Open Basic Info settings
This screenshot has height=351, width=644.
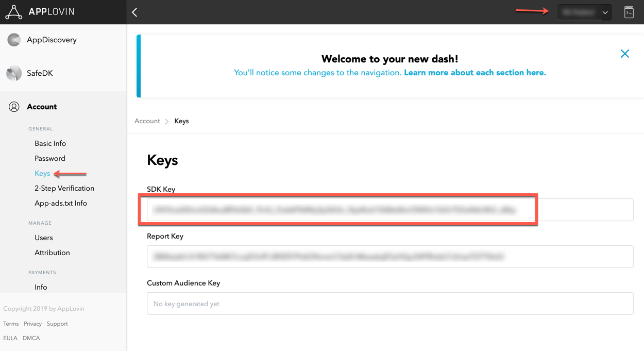[x=50, y=143]
